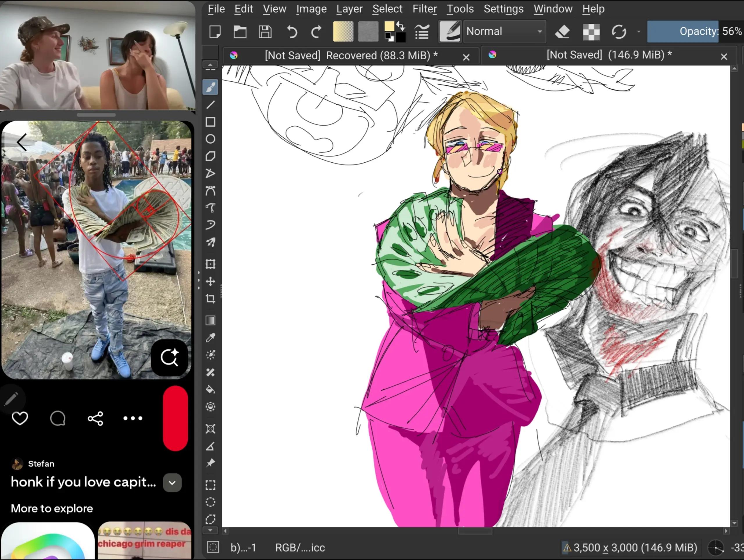Viewport: 744px width, 560px height.
Task: Open the Normal blending mode dropdown
Action: (x=505, y=32)
